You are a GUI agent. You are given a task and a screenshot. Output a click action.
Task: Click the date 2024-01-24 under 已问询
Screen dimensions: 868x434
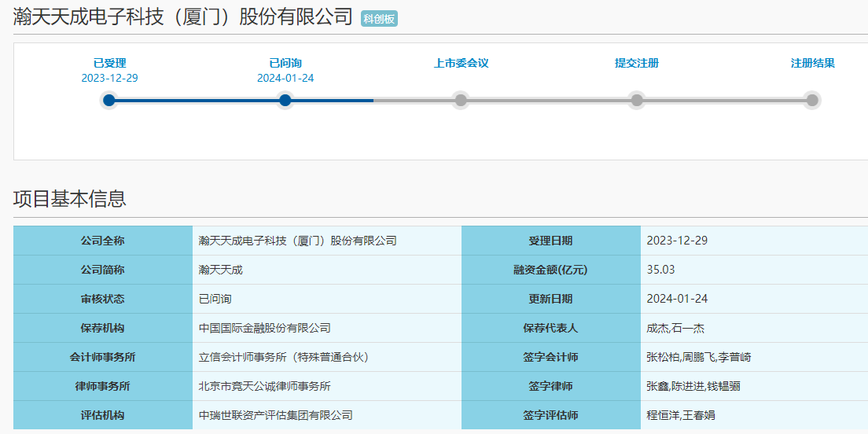[285, 78]
